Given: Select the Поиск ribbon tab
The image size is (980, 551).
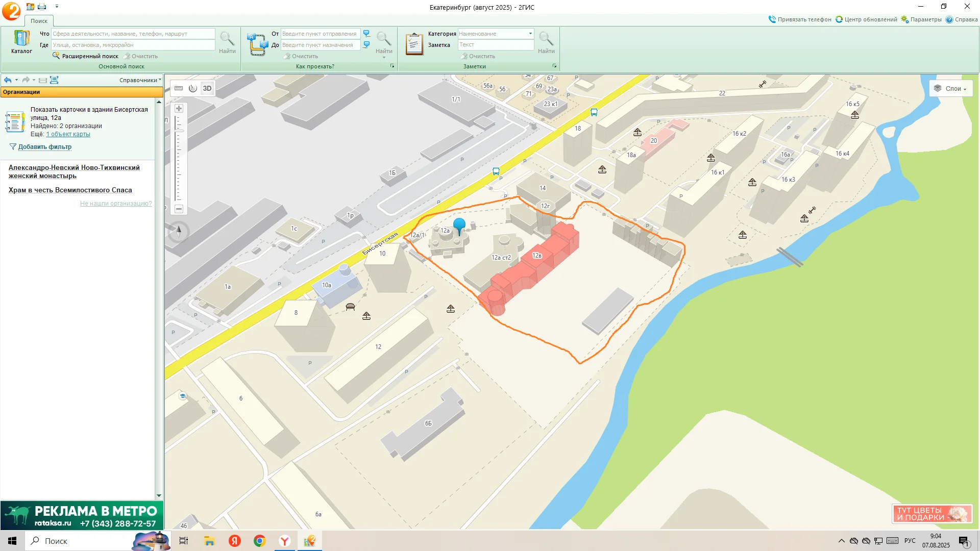Looking at the screenshot, I should [39, 21].
